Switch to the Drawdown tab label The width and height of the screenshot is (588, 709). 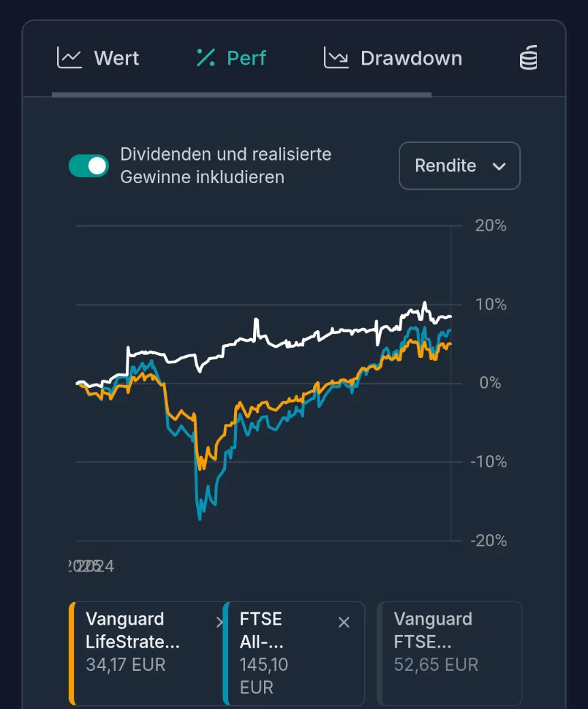coord(411,59)
